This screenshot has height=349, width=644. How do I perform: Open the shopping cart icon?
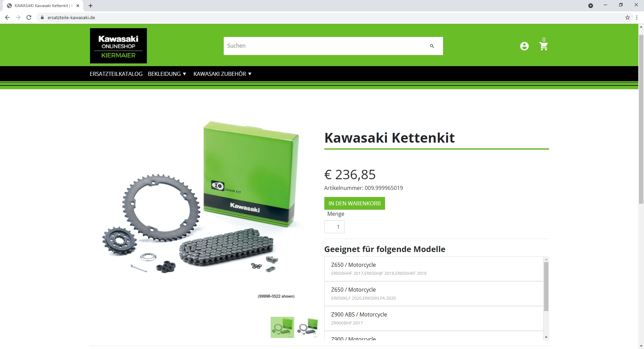point(543,46)
